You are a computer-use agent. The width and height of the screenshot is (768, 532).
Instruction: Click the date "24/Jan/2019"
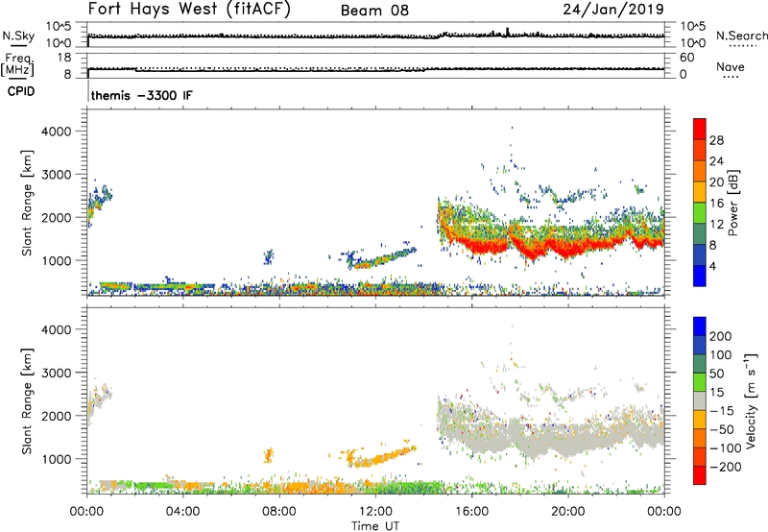point(613,10)
